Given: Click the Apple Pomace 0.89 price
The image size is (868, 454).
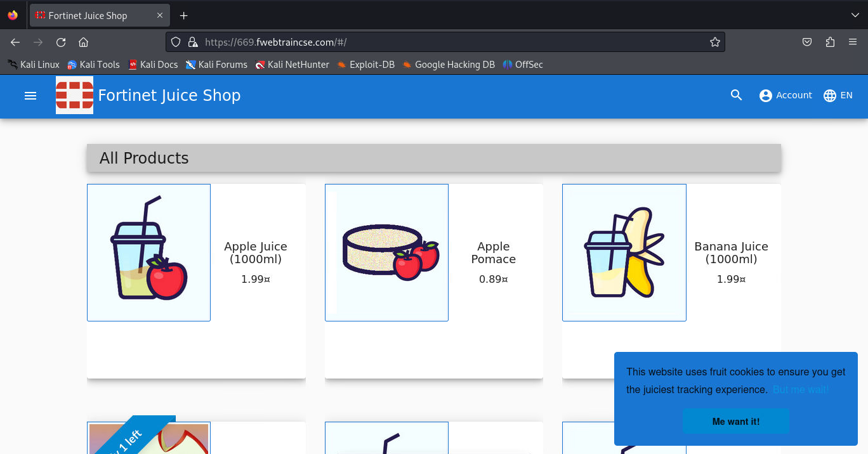Looking at the screenshot, I should pos(494,279).
